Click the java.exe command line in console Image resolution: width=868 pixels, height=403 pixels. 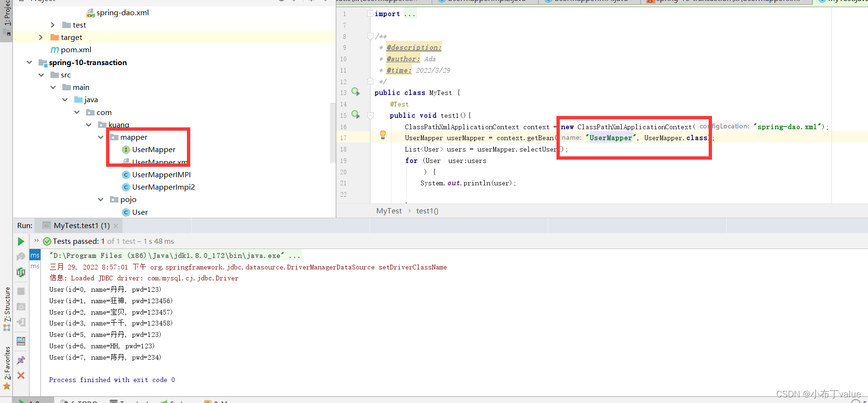(175, 256)
